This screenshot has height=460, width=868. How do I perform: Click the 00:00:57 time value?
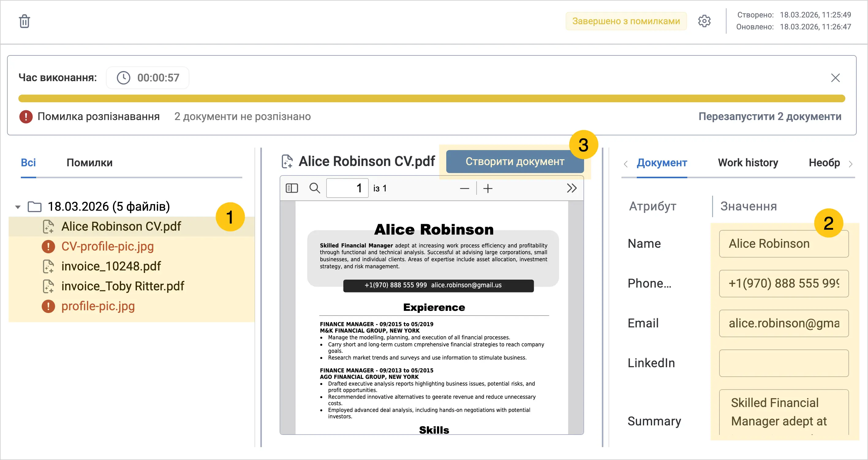[x=158, y=78]
